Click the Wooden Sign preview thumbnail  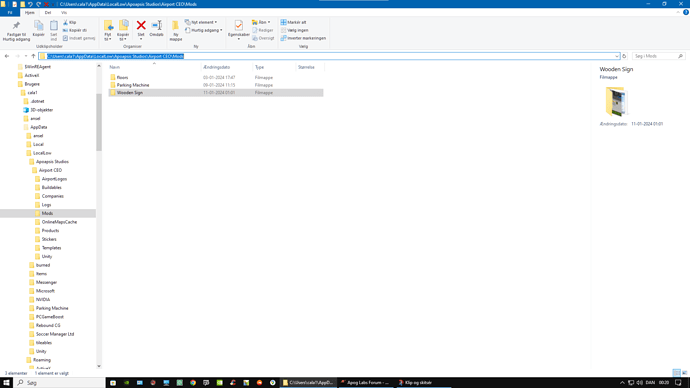point(616,101)
